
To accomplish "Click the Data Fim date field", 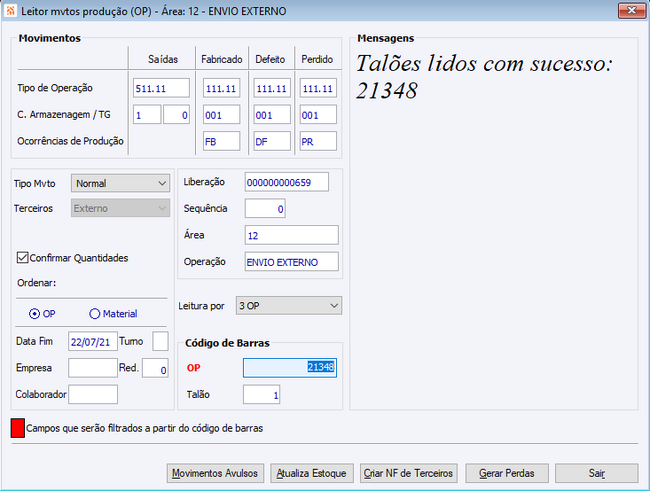I will (x=93, y=341).
